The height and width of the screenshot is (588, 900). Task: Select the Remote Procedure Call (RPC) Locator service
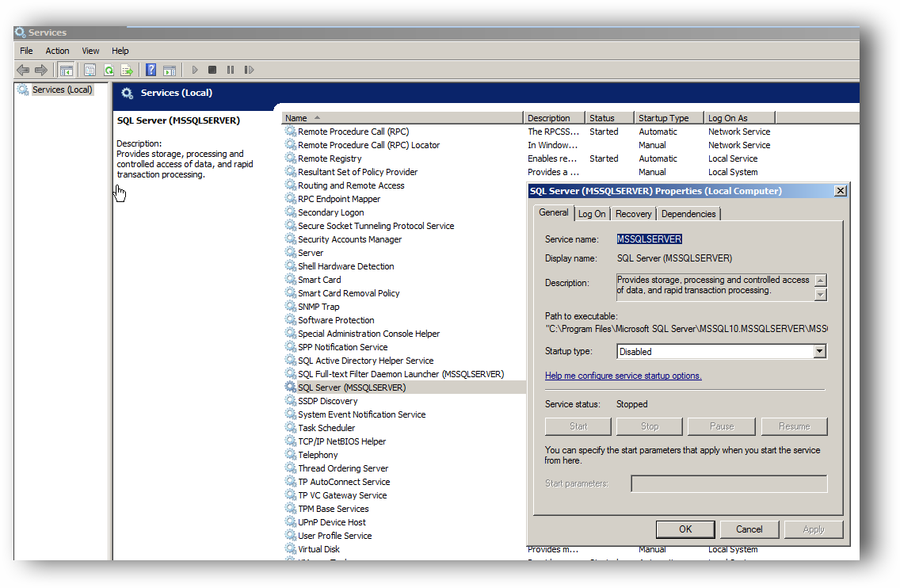(x=368, y=145)
